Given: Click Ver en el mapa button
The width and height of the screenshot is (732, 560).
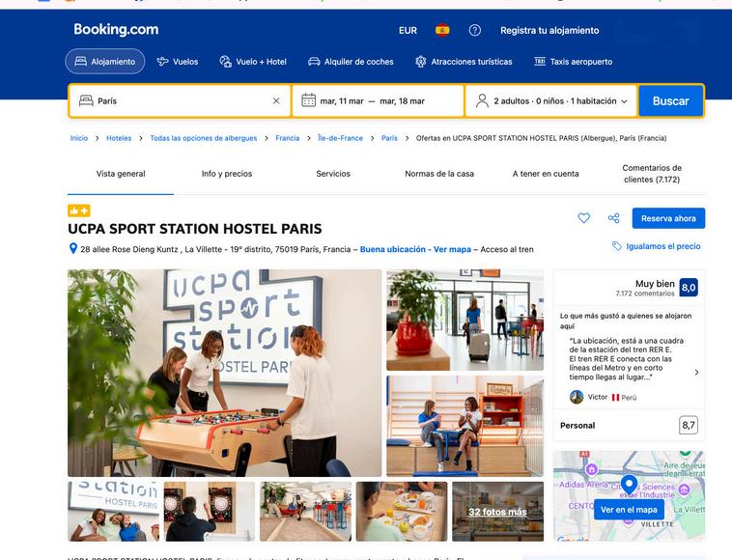Looking at the screenshot, I should tap(629, 510).
